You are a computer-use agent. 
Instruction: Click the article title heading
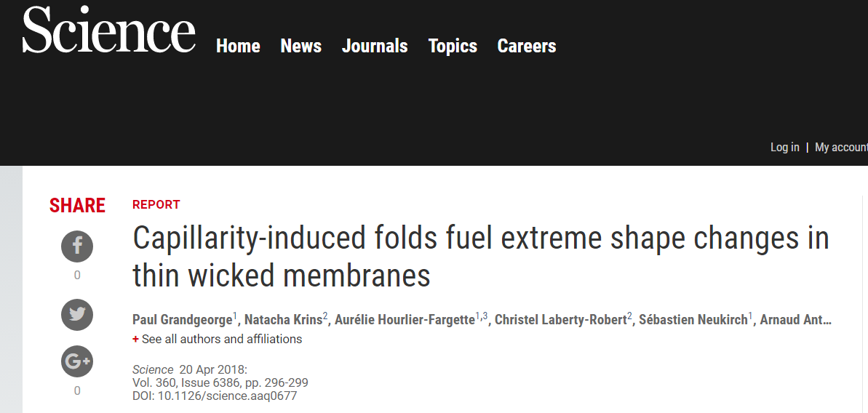coord(480,257)
